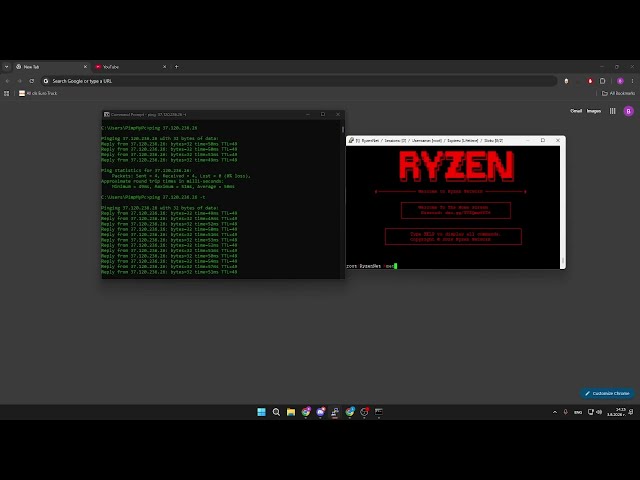Switch to the New Tab browser tab
Screen dimensions: 640x480
51,67
